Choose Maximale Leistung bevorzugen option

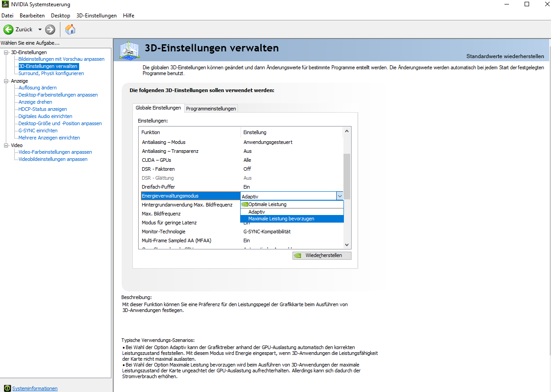(x=292, y=219)
